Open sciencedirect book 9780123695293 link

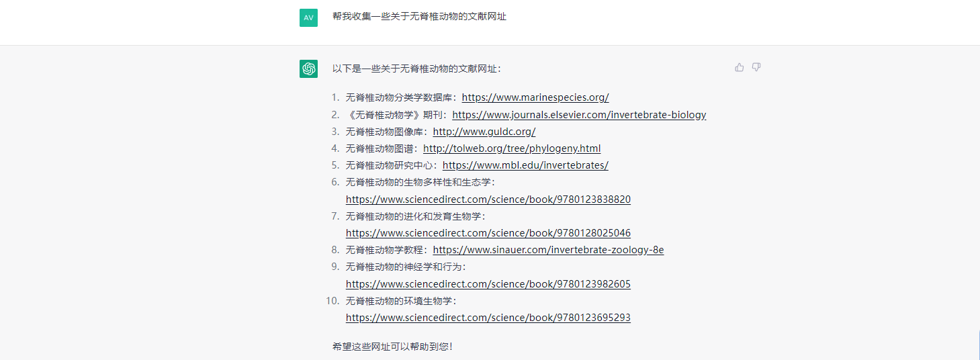pos(488,318)
